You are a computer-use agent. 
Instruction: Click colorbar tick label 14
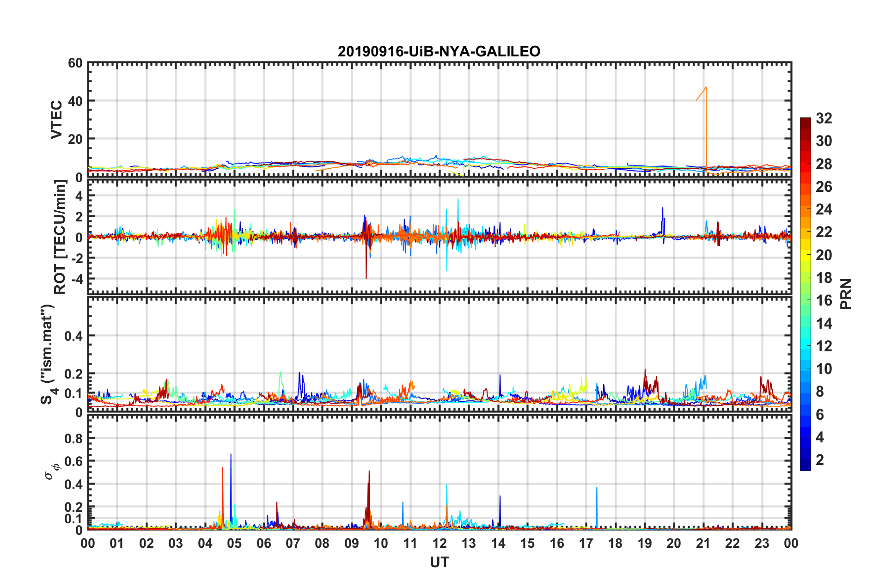(824, 324)
